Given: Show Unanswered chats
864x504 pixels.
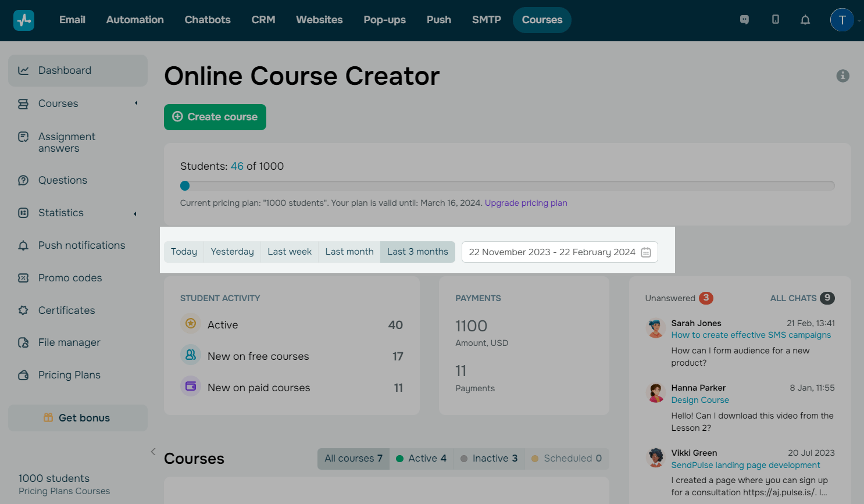Looking at the screenshot, I should (x=679, y=298).
